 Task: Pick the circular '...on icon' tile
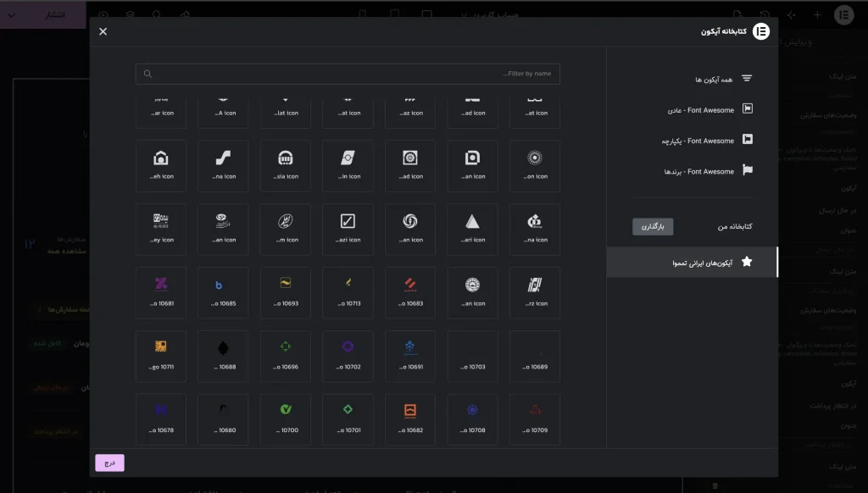point(535,166)
